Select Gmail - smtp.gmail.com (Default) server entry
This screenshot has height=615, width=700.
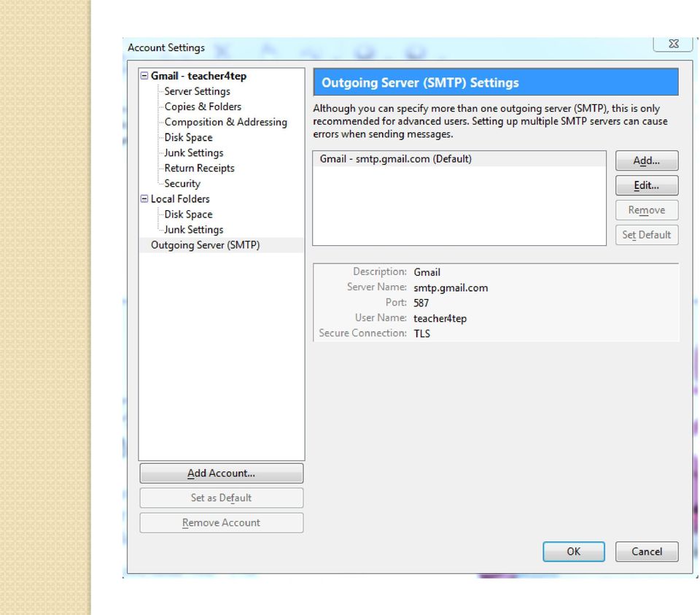pos(459,159)
